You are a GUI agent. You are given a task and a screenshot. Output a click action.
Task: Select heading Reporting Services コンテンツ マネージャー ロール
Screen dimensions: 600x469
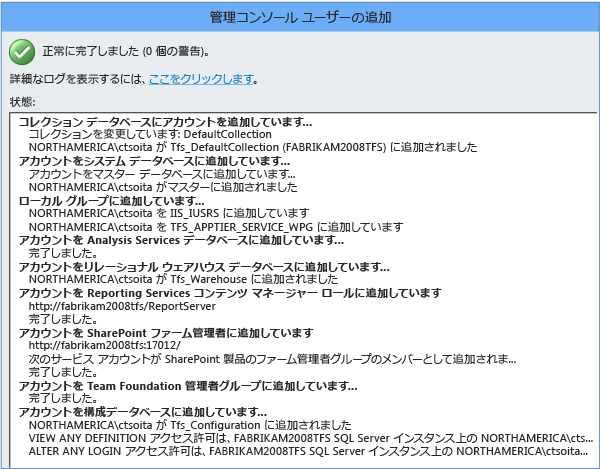[230, 293]
